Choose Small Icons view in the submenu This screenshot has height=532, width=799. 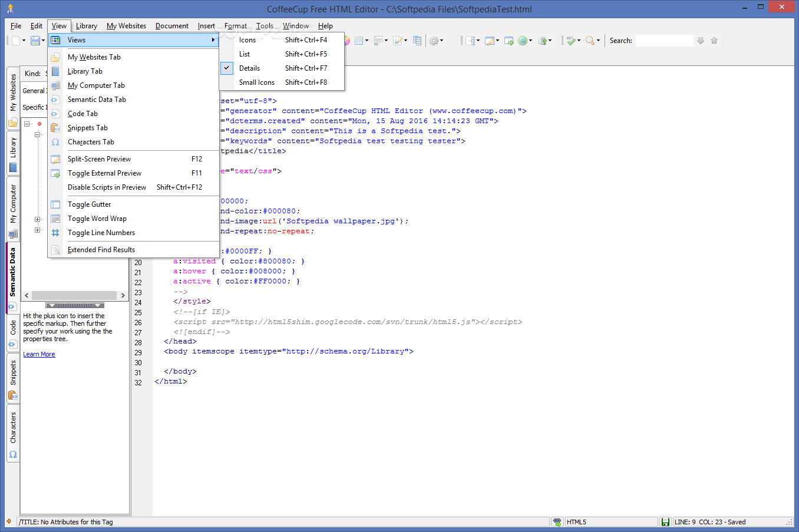click(282, 82)
